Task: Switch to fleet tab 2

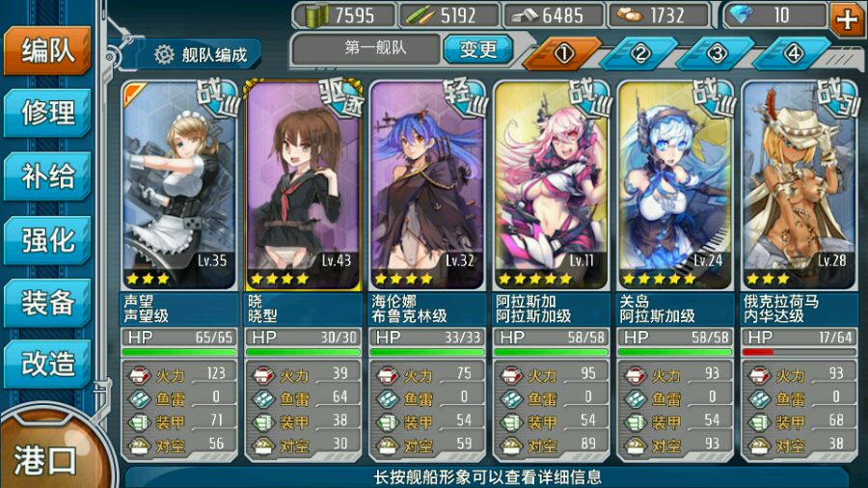Action: coord(639,54)
